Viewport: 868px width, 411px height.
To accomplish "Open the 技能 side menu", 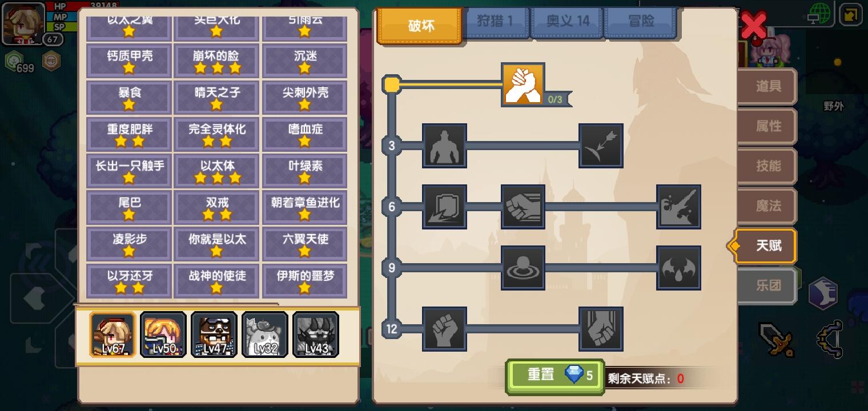I will (x=767, y=166).
